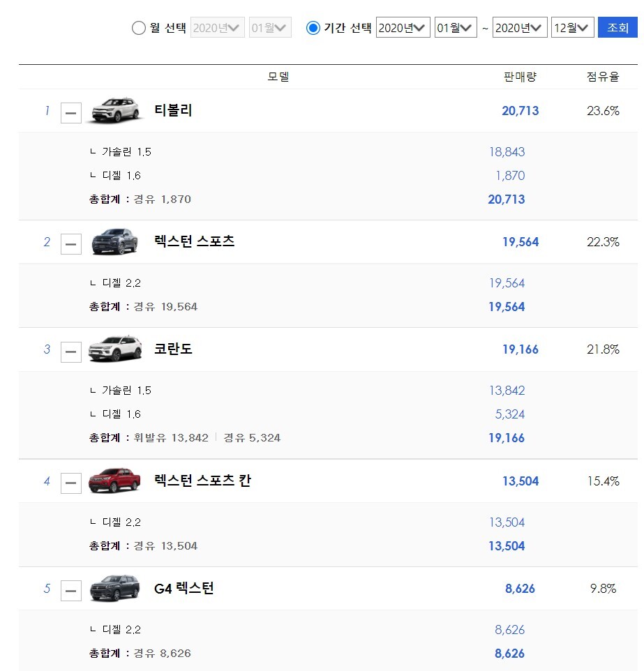644x671 pixels.
Task: Click the gray G4 렉스턴 thumbnail
Action: (114, 589)
